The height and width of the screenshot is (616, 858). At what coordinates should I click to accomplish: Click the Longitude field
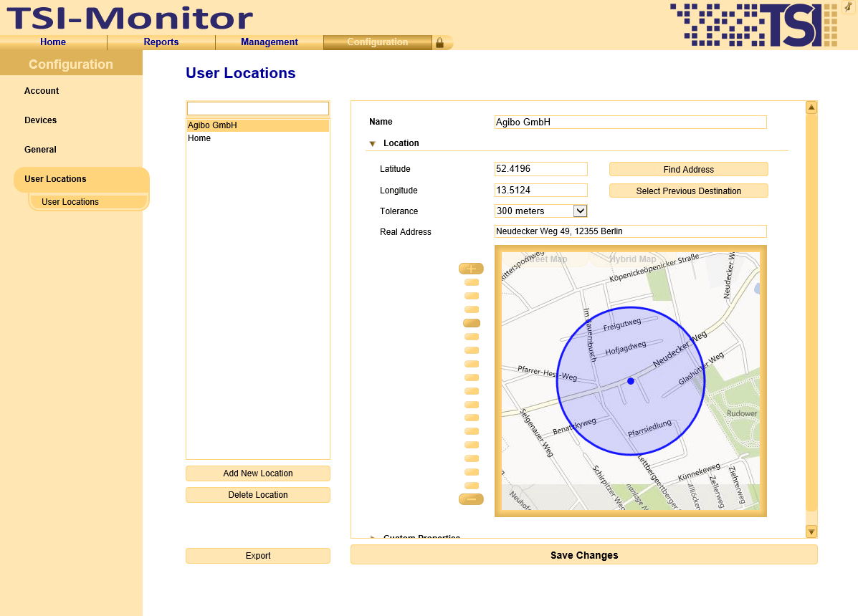pyautogui.click(x=540, y=191)
